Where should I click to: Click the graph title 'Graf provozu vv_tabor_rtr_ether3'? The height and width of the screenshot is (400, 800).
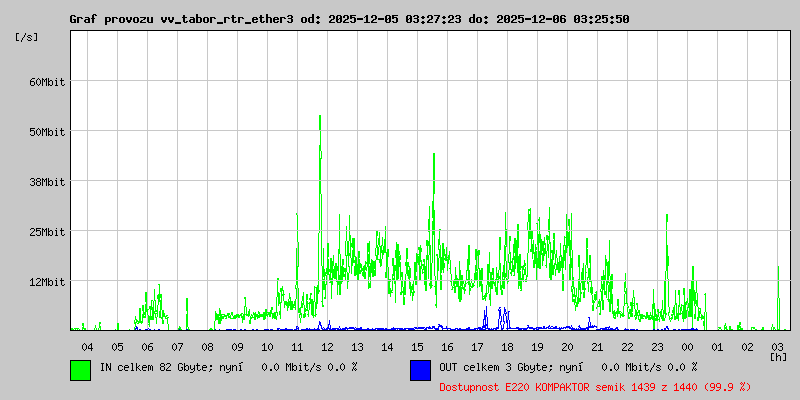(x=181, y=19)
